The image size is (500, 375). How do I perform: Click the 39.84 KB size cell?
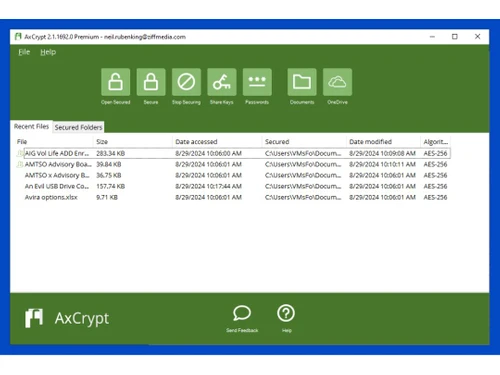109,164
